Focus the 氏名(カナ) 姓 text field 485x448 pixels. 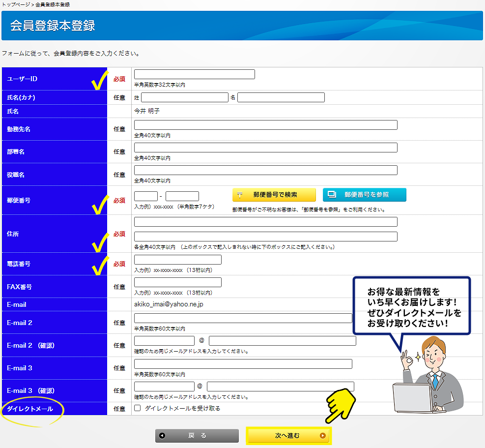pos(184,97)
